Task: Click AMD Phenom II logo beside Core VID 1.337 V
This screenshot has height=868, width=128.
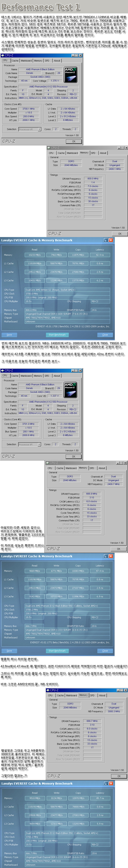Action: pyautogui.click(x=70, y=390)
